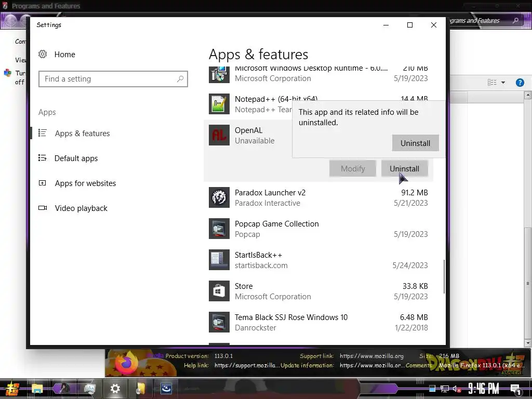Open the Apps for websites page
Image resolution: width=532 pixels, height=399 pixels.
[x=85, y=183]
